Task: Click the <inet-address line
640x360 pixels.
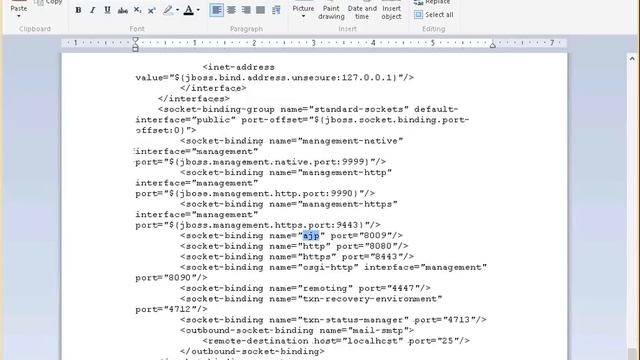Action: point(239,67)
